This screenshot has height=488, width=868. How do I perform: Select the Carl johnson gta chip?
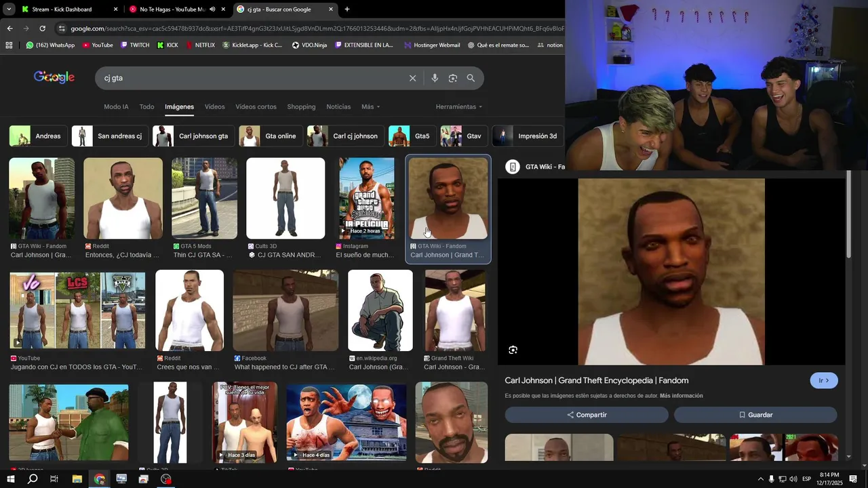click(x=193, y=136)
